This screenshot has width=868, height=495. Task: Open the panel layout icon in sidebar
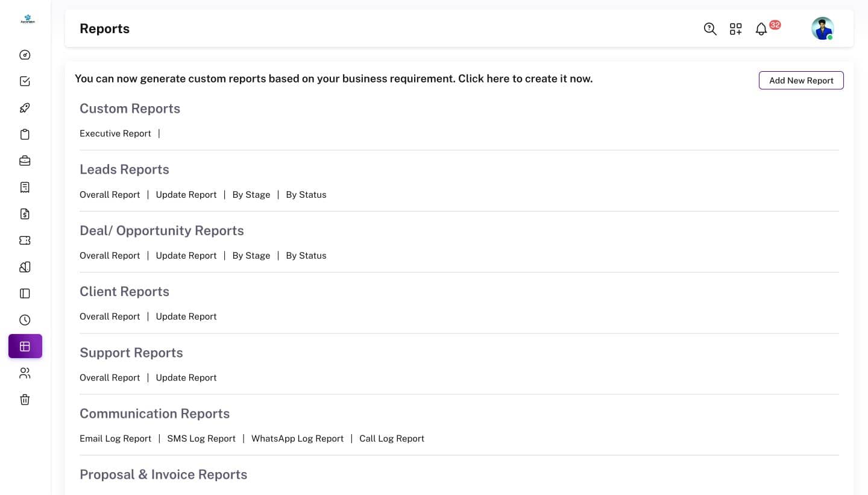pos(25,294)
